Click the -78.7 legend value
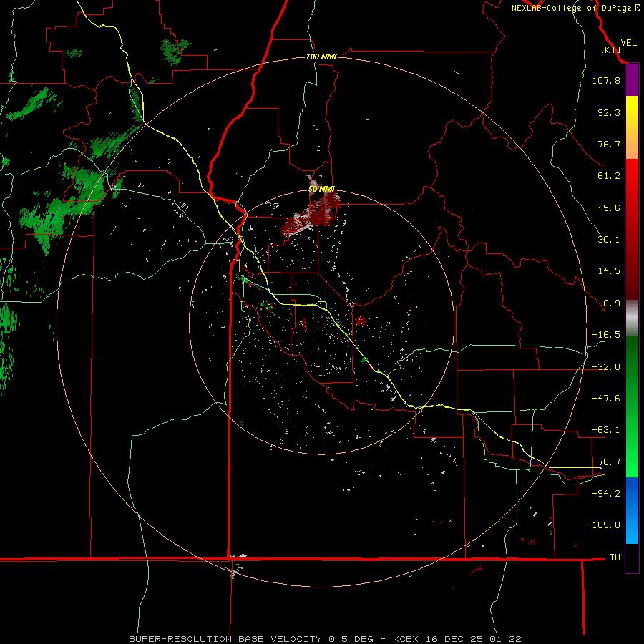The width and height of the screenshot is (644, 644). pos(606,462)
